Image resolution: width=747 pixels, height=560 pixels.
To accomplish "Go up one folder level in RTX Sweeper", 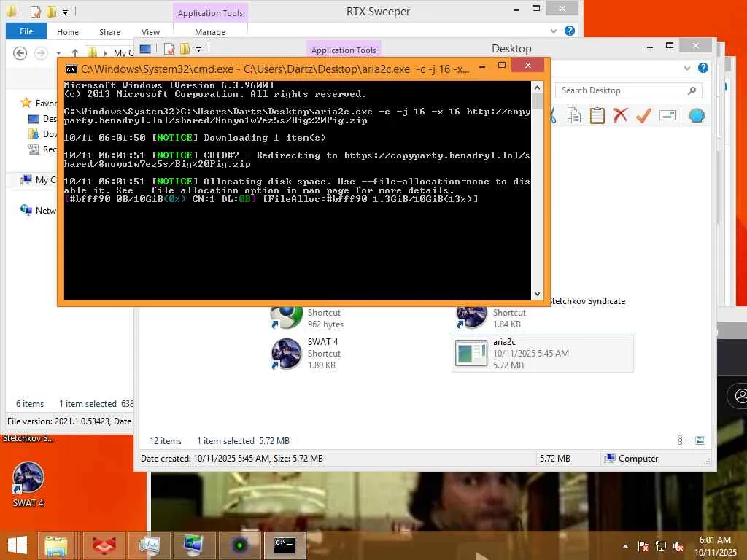I will pyautogui.click(x=75, y=52).
